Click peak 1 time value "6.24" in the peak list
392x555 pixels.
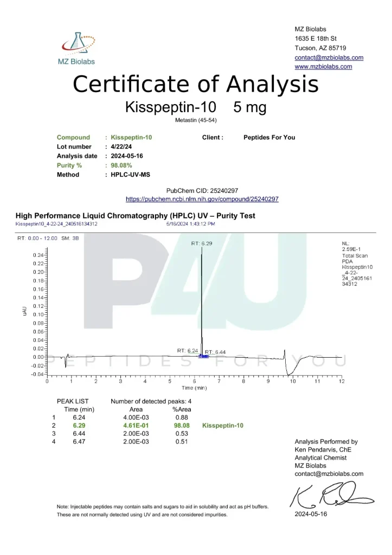79,418
